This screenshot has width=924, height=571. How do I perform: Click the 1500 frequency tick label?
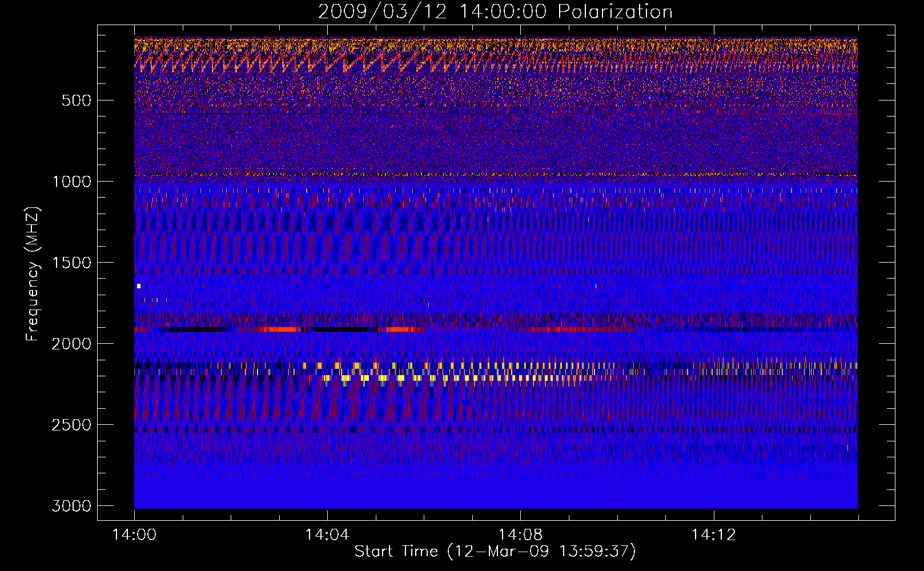[x=71, y=263]
